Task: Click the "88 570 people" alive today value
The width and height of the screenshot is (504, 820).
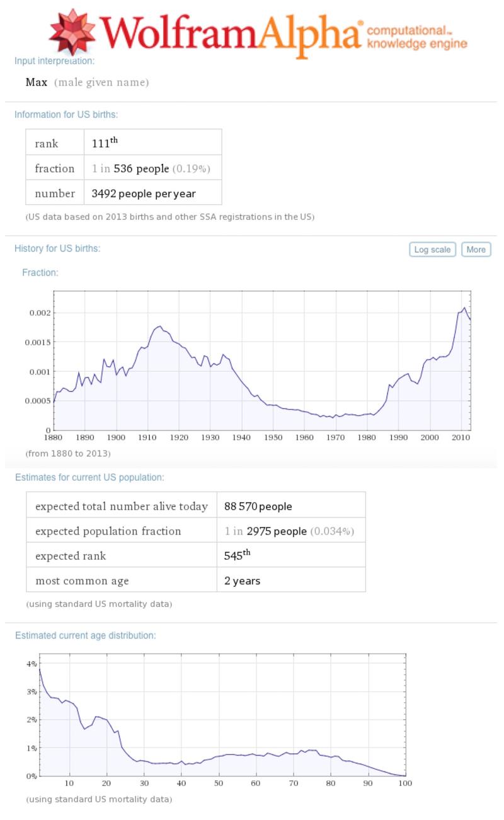Action: pyautogui.click(x=258, y=506)
